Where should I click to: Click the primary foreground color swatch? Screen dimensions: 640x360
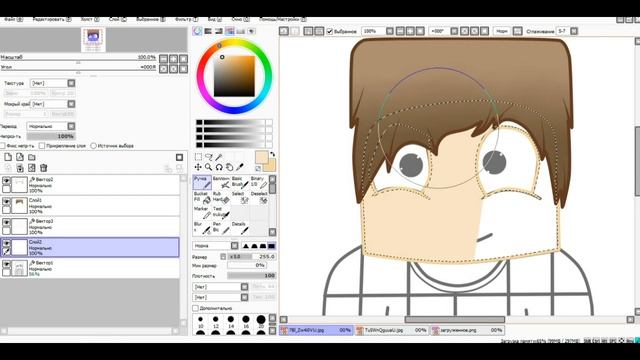(262, 158)
